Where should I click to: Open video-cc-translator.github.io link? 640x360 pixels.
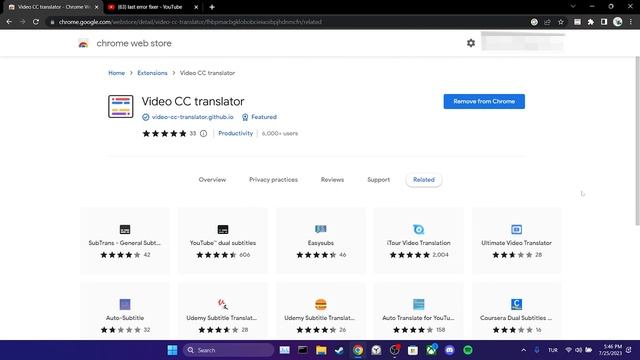click(x=193, y=117)
